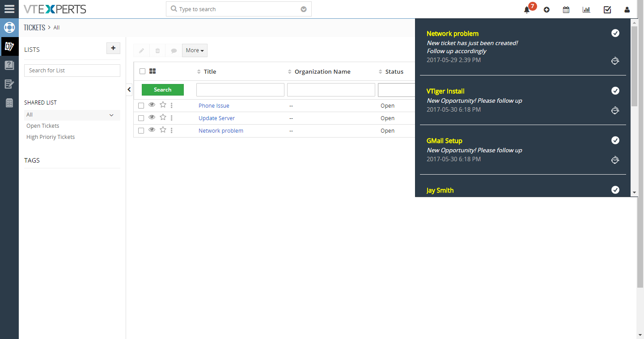Focus the Organization Name filter field
The image size is (644, 339).
tap(331, 90)
